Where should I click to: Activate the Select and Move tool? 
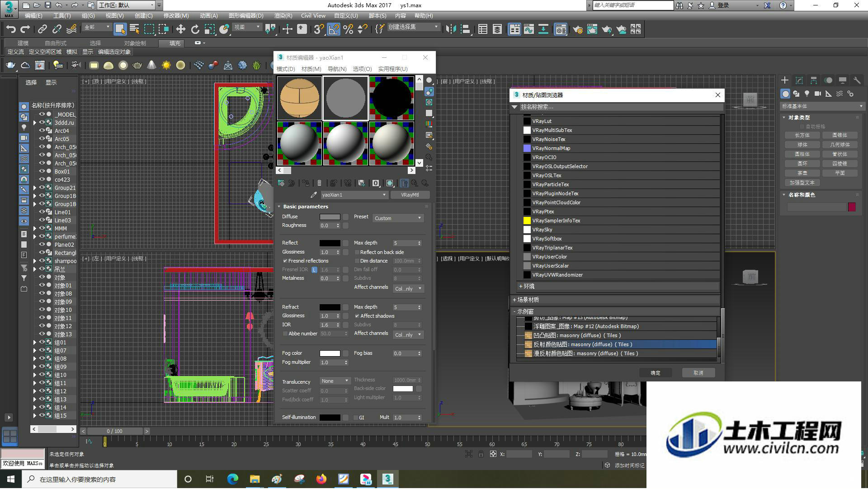coord(180,29)
